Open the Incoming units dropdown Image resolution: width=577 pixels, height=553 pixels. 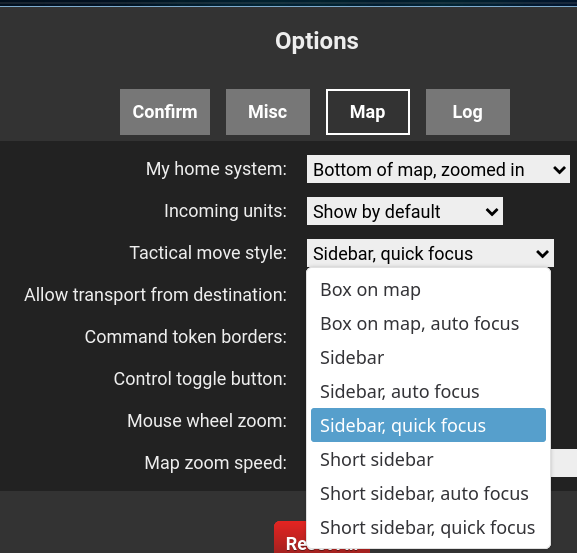[x=405, y=211]
